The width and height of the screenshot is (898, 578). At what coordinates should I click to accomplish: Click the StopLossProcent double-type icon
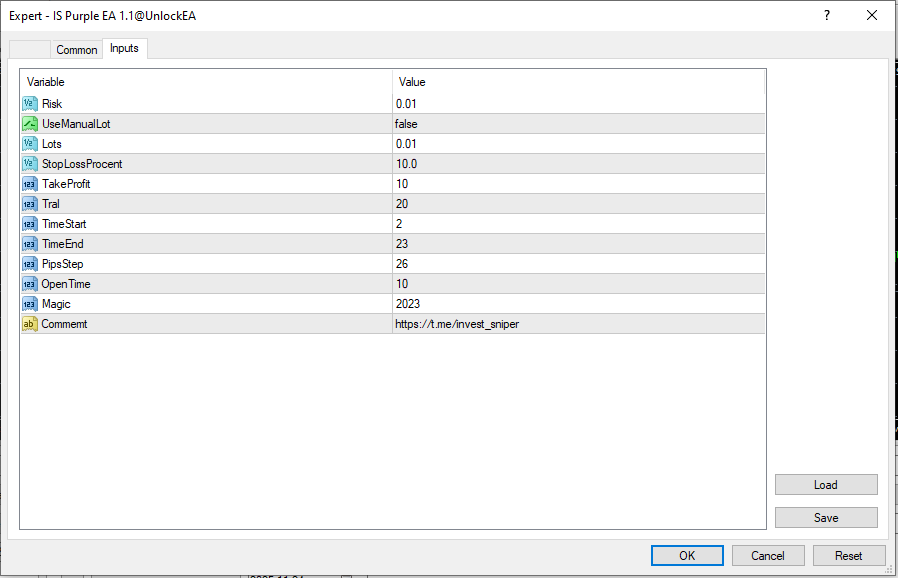point(30,164)
